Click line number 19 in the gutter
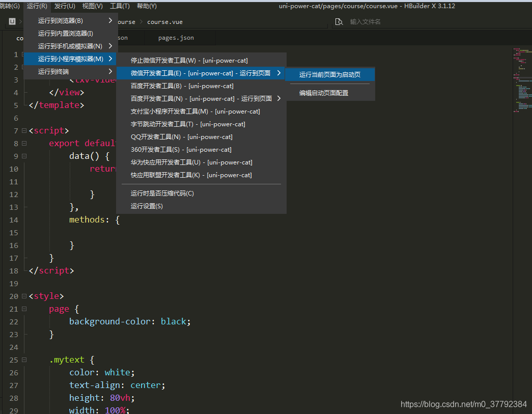Viewport: 532px width, 414px height. 14,284
